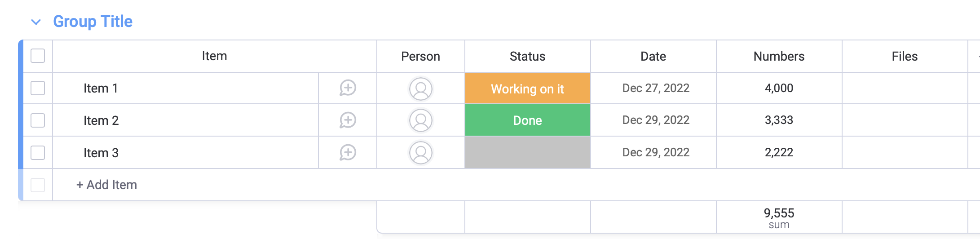
Task: Collapse the group using the chevron arrow
Action: coord(36,22)
